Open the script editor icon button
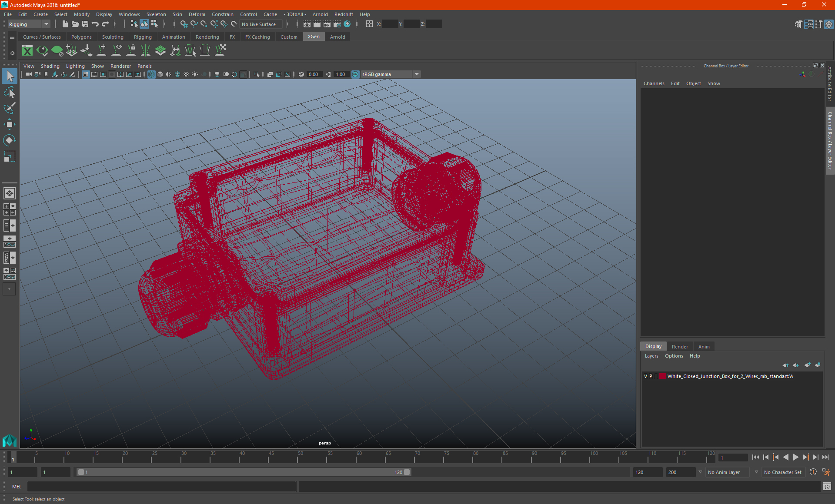The width and height of the screenshot is (835, 504). pyautogui.click(x=827, y=487)
